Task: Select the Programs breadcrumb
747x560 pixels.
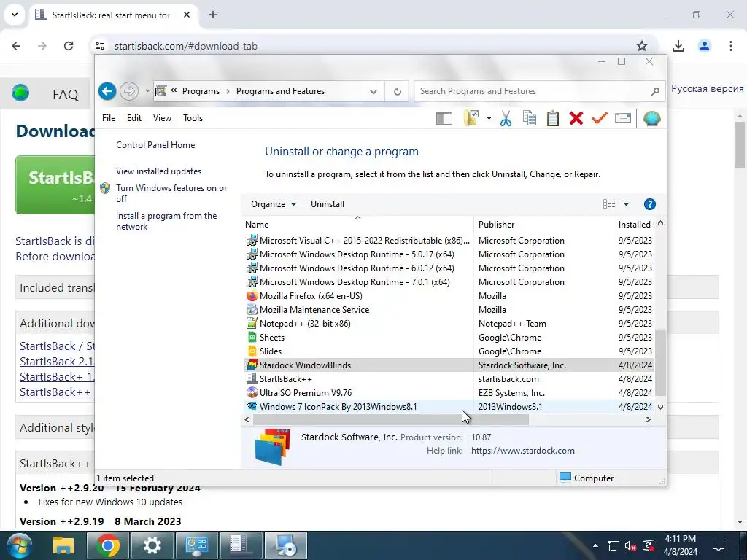Action: click(201, 91)
